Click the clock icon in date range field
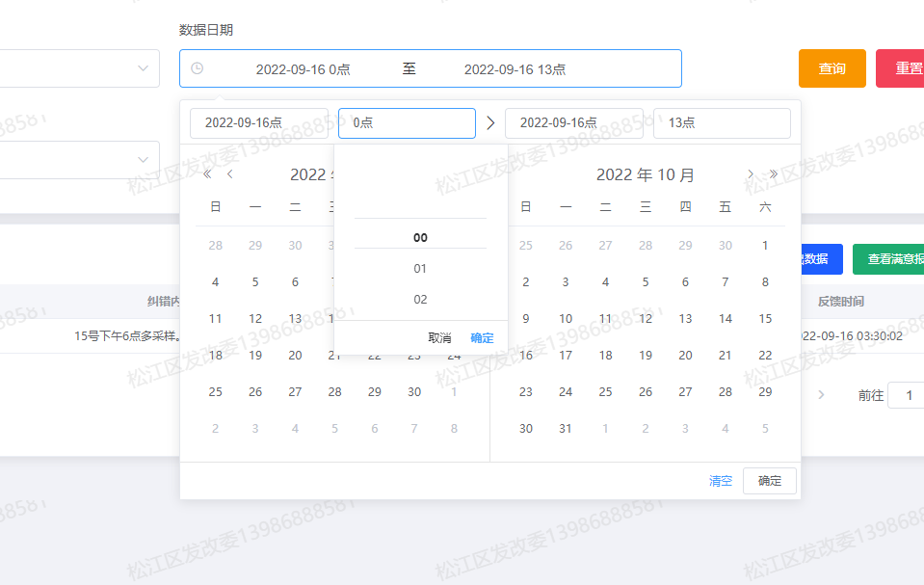This screenshot has height=585, width=924. pos(198,68)
